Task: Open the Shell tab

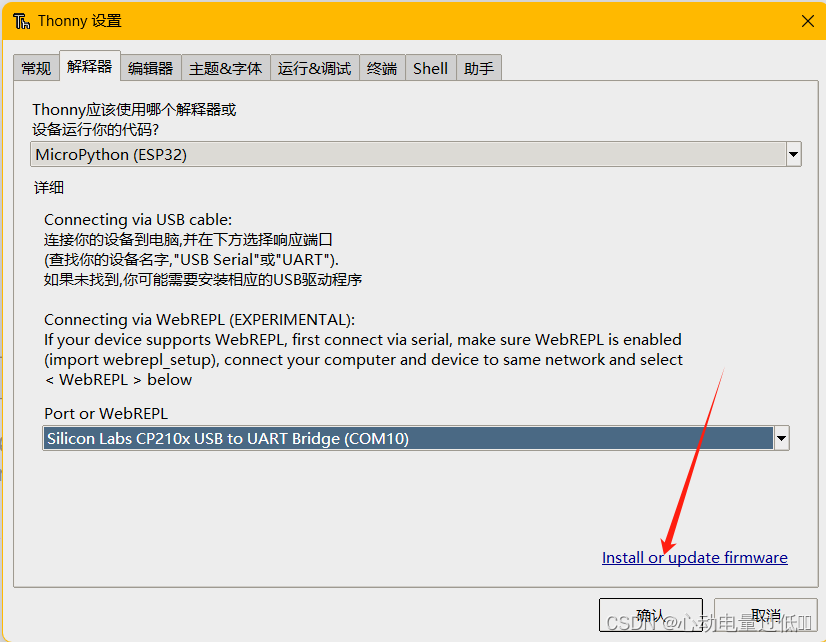Action: point(430,68)
